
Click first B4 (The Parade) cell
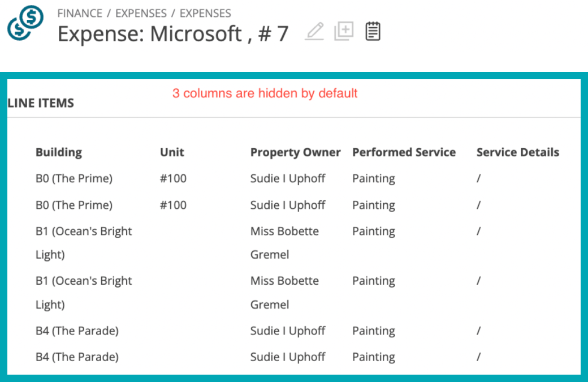pos(77,331)
